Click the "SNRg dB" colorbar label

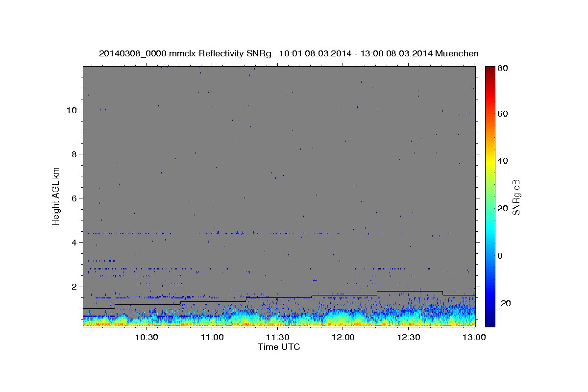pos(516,196)
